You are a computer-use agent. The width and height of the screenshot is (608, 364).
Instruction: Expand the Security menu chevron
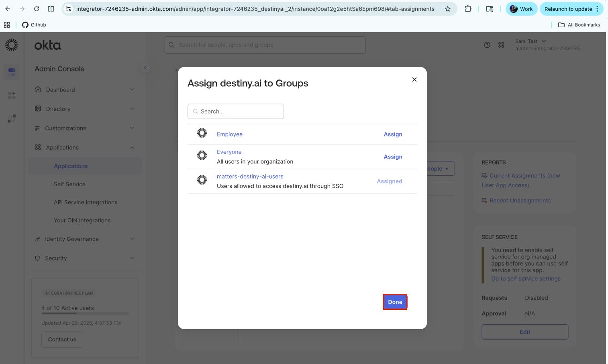tap(132, 258)
